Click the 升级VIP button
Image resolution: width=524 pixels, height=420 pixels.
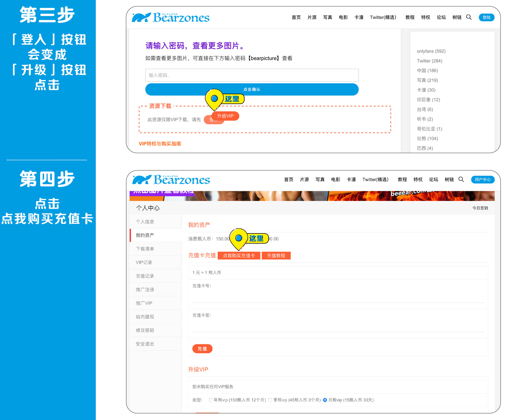tap(226, 116)
